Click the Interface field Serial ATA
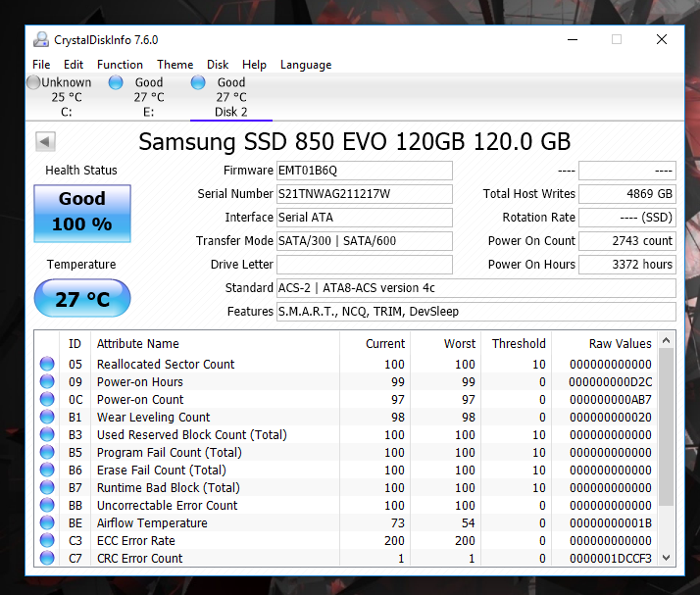This screenshot has height=595, width=700. [365, 218]
